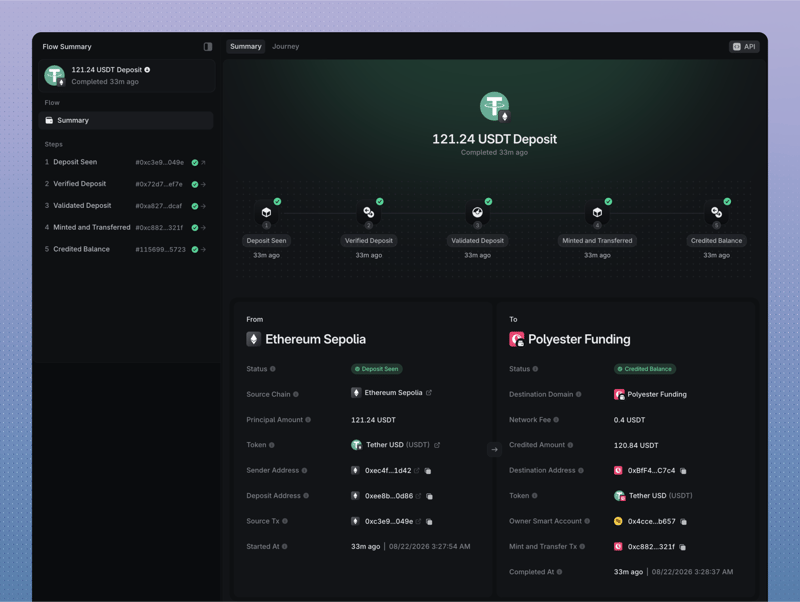
Task: Click the 0xBfF4...C7c4 destination address text
Action: pos(651,471)
